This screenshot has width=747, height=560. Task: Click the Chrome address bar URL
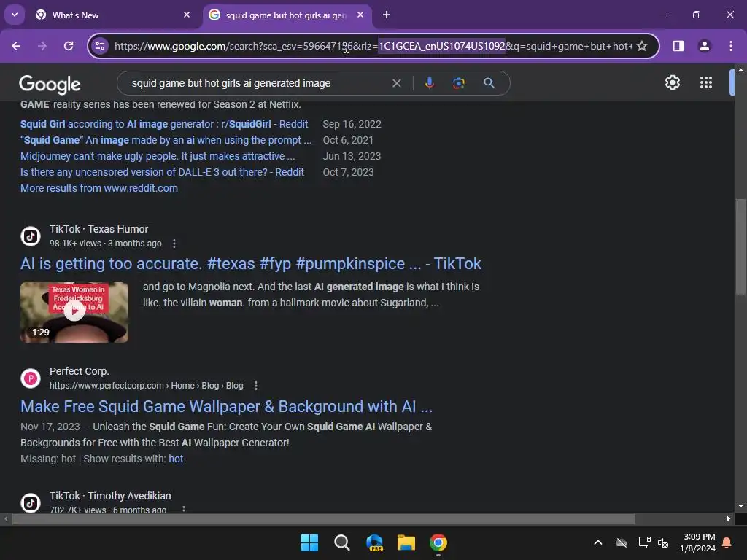pos(373,46)
